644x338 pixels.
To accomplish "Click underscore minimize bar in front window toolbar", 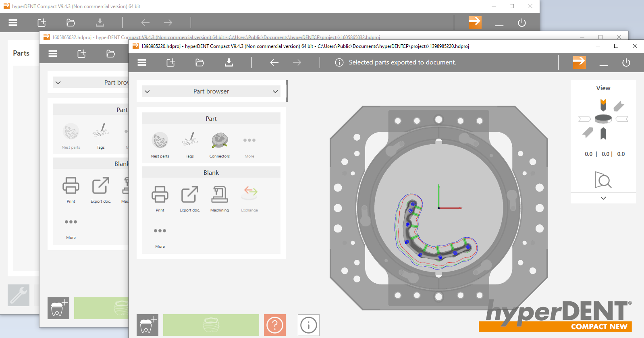I will (x=604, y=65).
